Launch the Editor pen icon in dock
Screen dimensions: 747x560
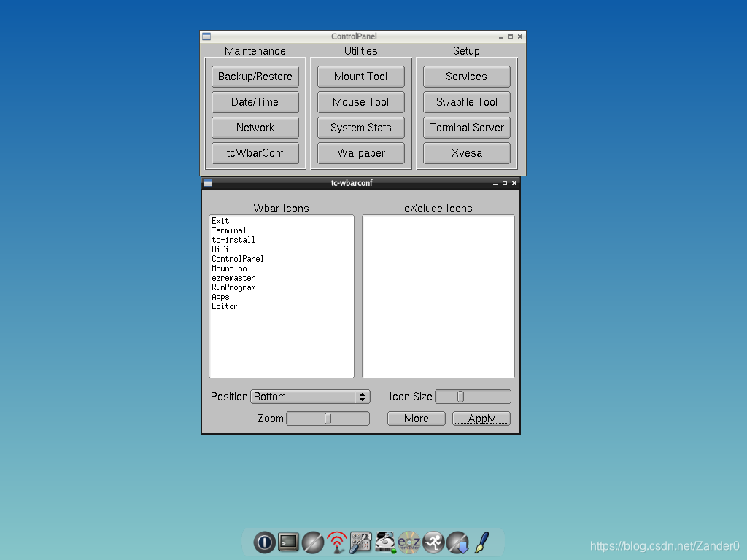(x=481, y=542)
